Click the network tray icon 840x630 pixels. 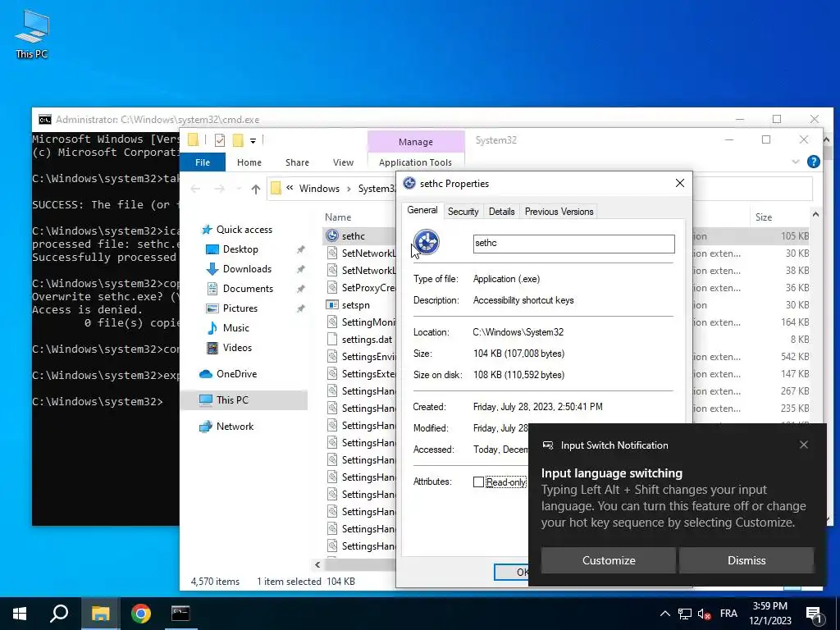click(x=685, y=614)
